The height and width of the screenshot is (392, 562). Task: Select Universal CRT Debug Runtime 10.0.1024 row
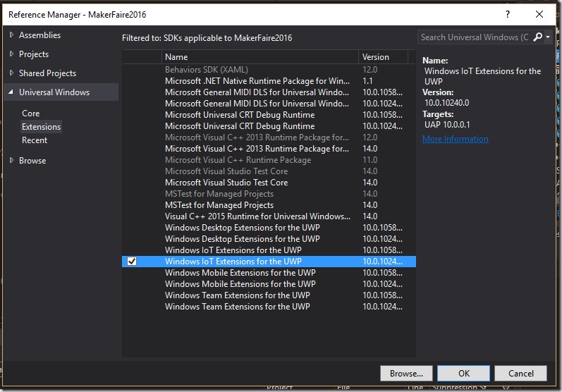pos(269,126)
